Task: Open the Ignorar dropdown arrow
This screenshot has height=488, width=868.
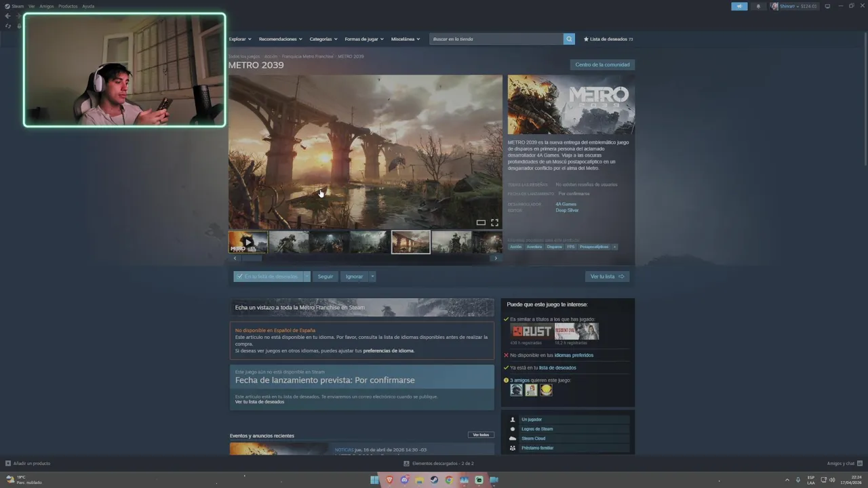Action: pyautogui.click(x=372, y=277)
